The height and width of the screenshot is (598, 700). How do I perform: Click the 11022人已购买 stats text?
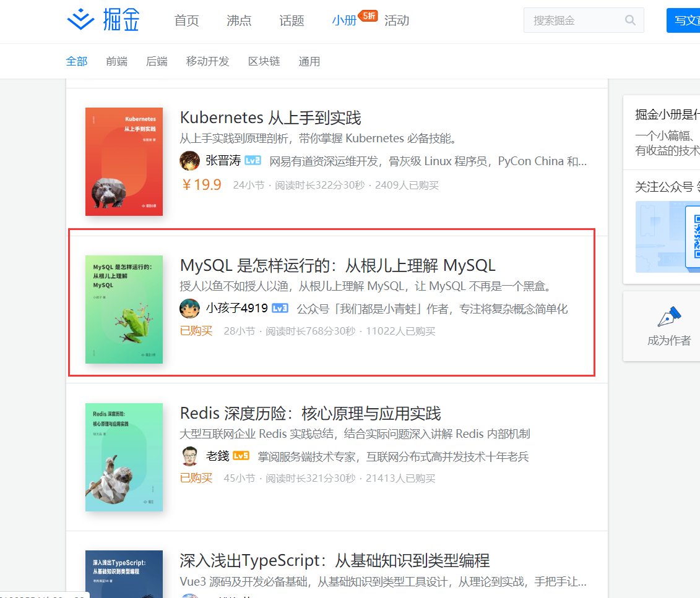coord(400,331)
